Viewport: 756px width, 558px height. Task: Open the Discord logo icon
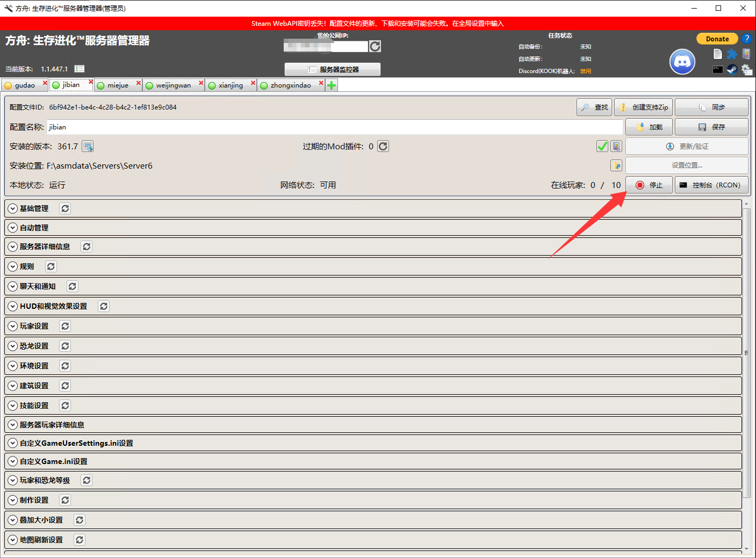(x=682, y=62)
